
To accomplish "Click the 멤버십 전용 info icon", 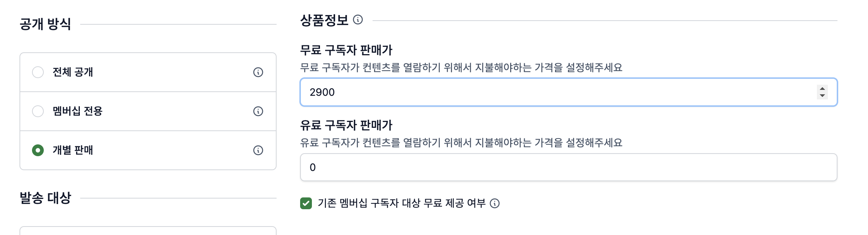I will click(x=258, y=111).
